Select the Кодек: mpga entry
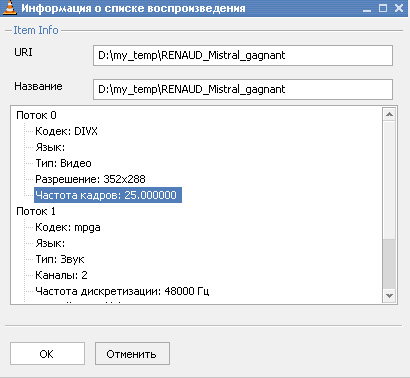 pyautogui.click(x=68, y=227)
